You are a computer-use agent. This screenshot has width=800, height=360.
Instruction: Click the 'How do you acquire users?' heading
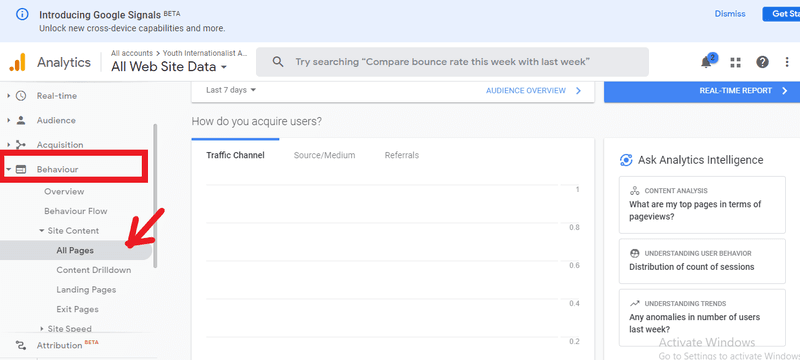257,121
